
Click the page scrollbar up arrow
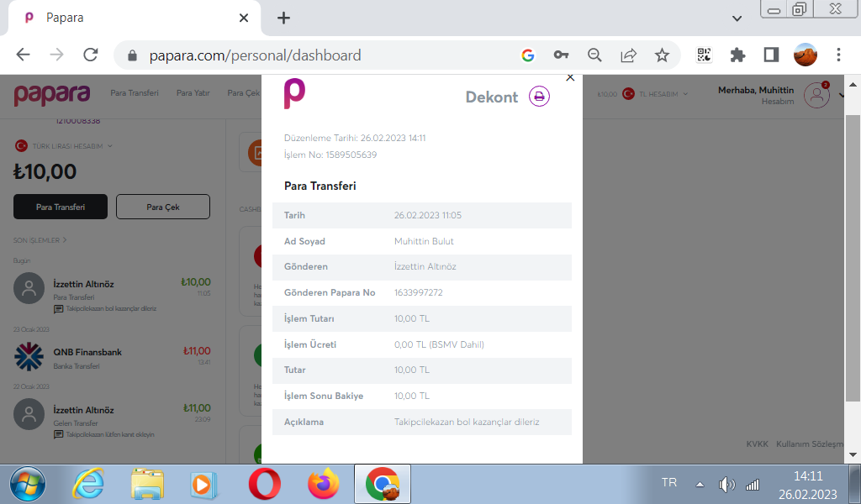click(x=853, y=85)
